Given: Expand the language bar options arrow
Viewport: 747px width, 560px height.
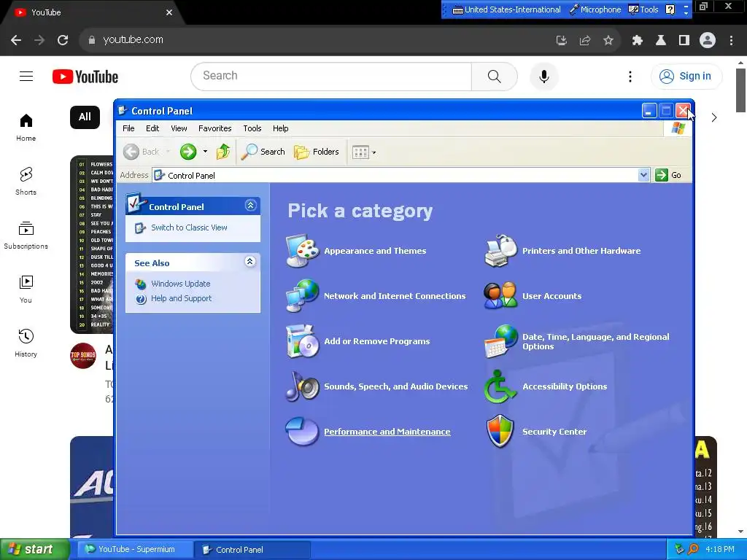Looking at the screenshot, I should click(686, 12).
